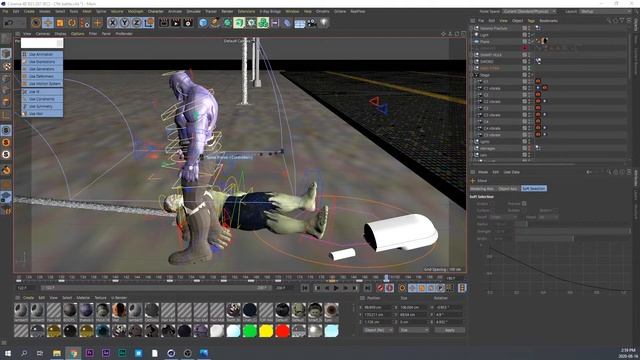Activate the orange Scale tool icon
This screenshot has width=640, height=360.
point(60,23)
